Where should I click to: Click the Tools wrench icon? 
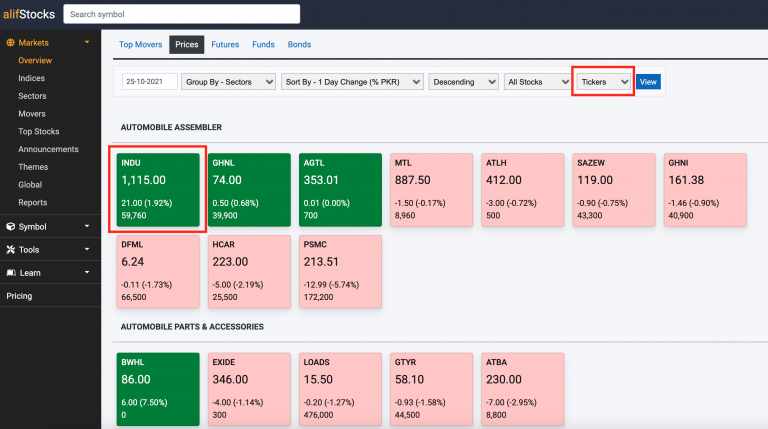10,250
